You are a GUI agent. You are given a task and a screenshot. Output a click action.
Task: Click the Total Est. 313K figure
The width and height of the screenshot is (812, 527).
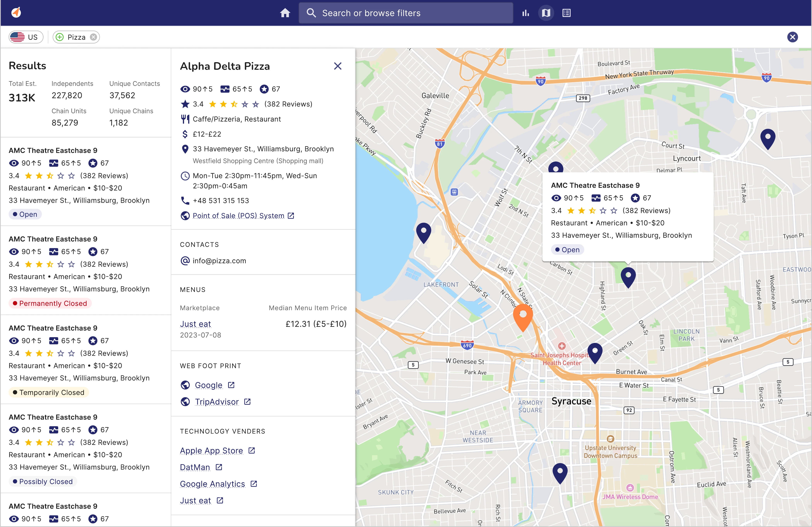click(22, 98)
